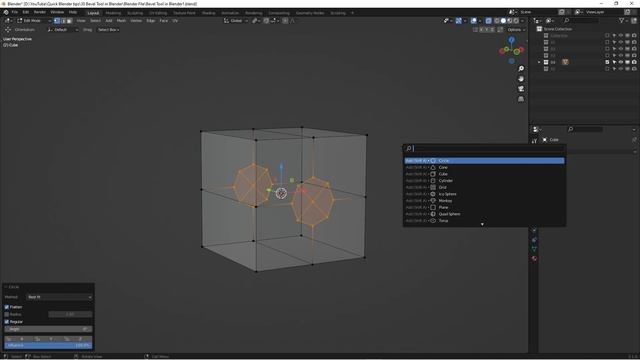Screen dimensions: 640x360
Task: Expand the fifth collection tree arrow
Action: click(x=539, y=62)
